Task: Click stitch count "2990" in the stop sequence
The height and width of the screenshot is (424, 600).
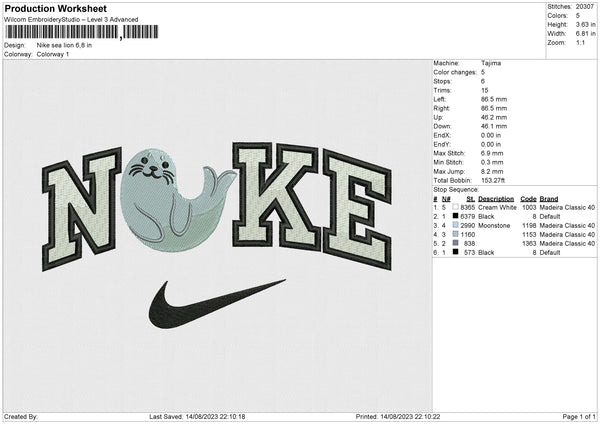Action: (x=468, y=225)
